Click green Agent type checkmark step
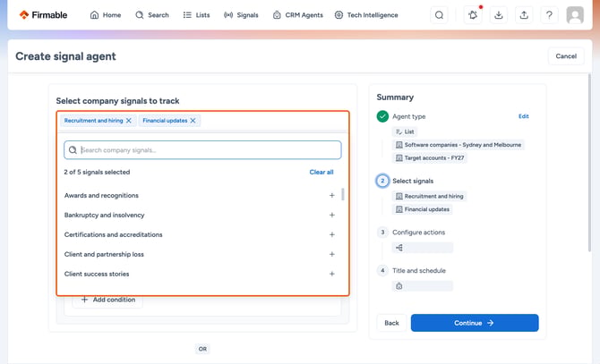Screen dimensions: 600x364 tap(382, 116)
